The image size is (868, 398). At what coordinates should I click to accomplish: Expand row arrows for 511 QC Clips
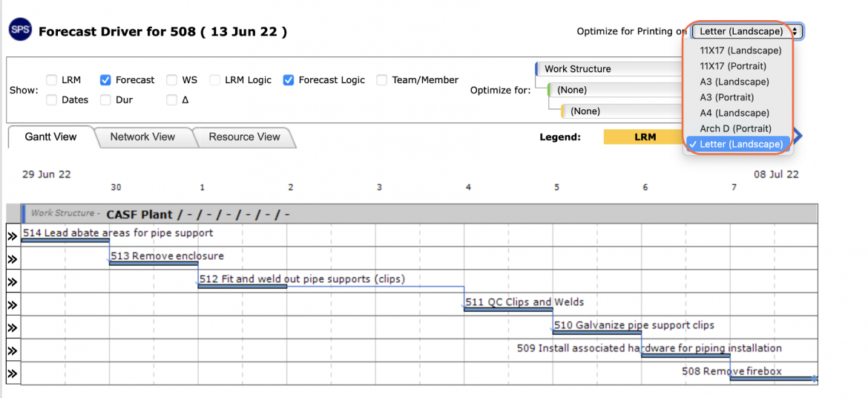tap(13, 305)
